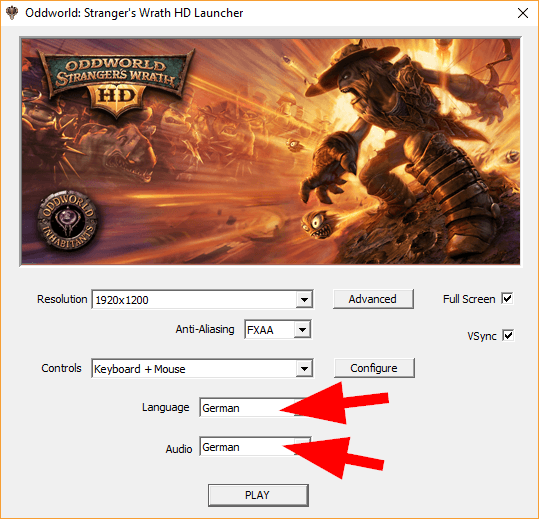This screenshot has height=519, width=539.
Task: Expand the Controls dropdown arrow
Action: pyautogui.click(x=304, y=369)
